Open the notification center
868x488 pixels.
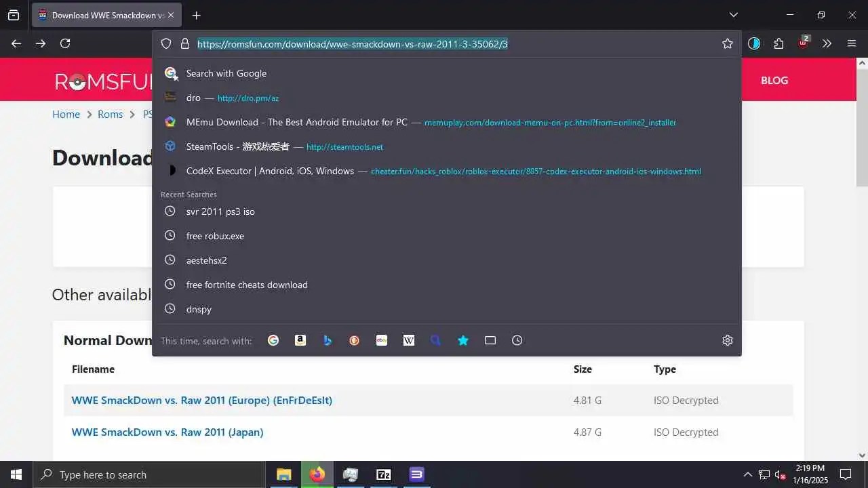point(846,474)
